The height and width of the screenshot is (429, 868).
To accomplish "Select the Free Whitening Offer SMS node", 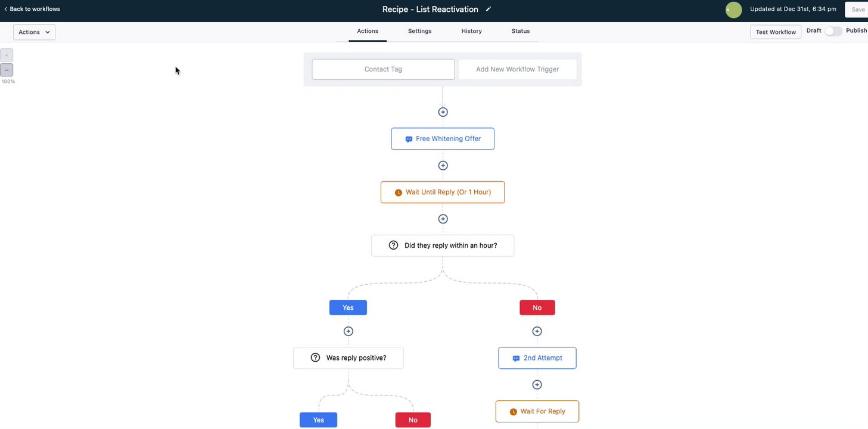I will tap(443, 139).
